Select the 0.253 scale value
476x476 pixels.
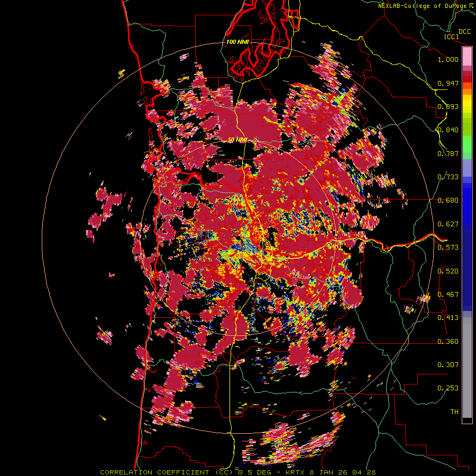click(448, 388)
